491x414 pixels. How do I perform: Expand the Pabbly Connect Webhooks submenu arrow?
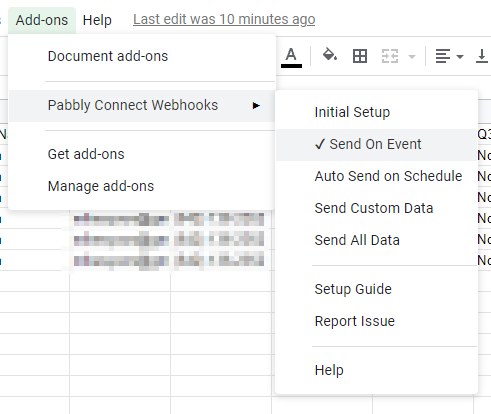click(x=256, y=106)
